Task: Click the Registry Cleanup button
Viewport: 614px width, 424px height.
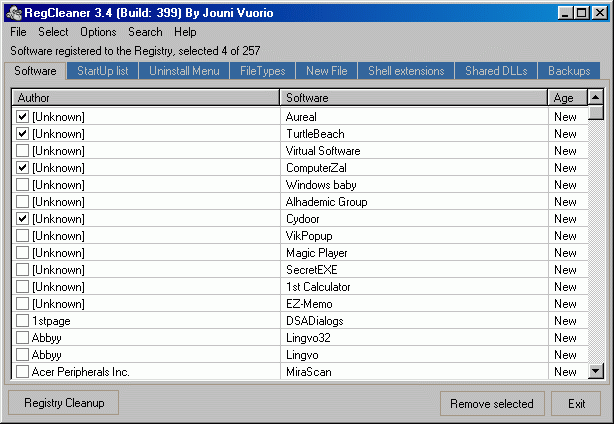Action: pos(64,402)
